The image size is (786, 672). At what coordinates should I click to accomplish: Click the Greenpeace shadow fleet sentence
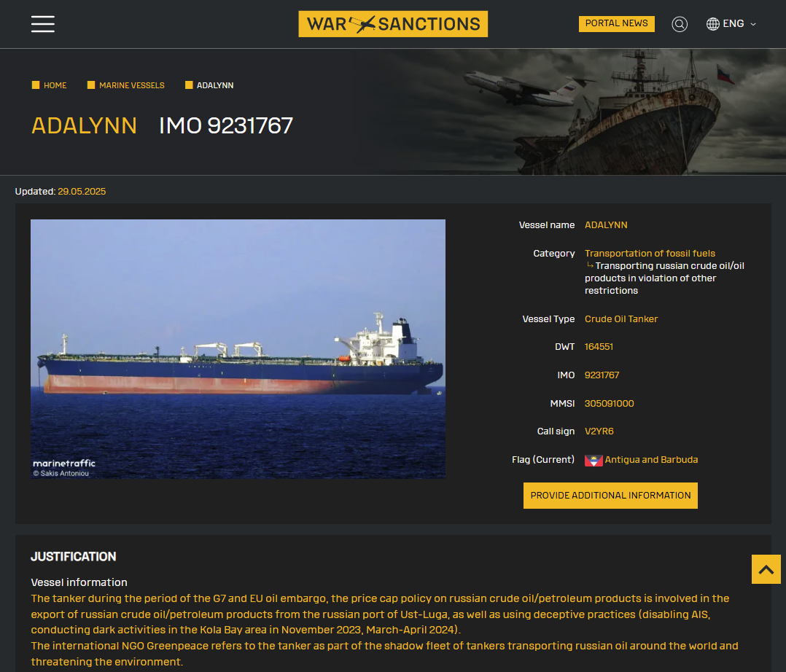pos(384,654)
